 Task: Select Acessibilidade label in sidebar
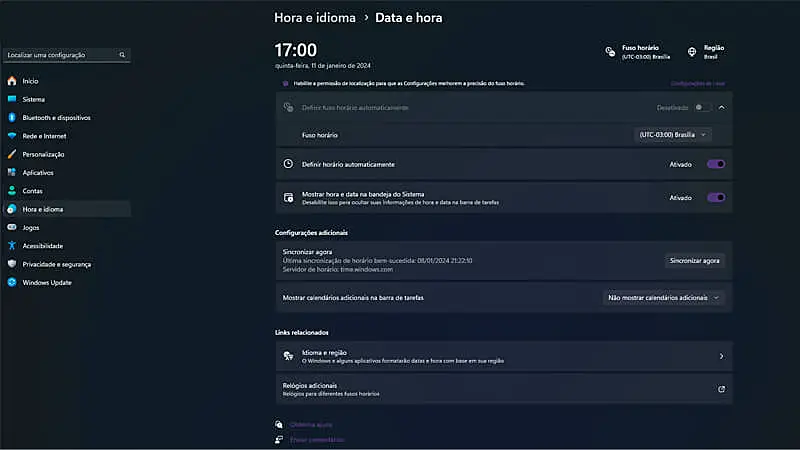click(43, 246)
